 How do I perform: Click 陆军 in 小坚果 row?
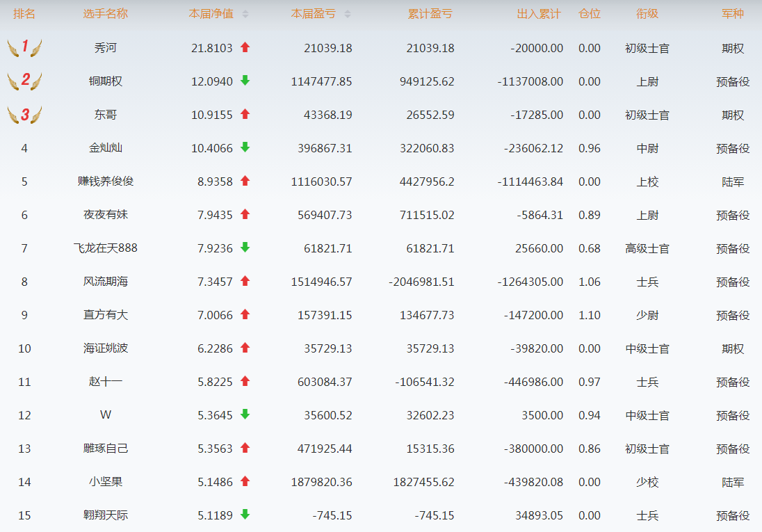[x=733, y=483]
